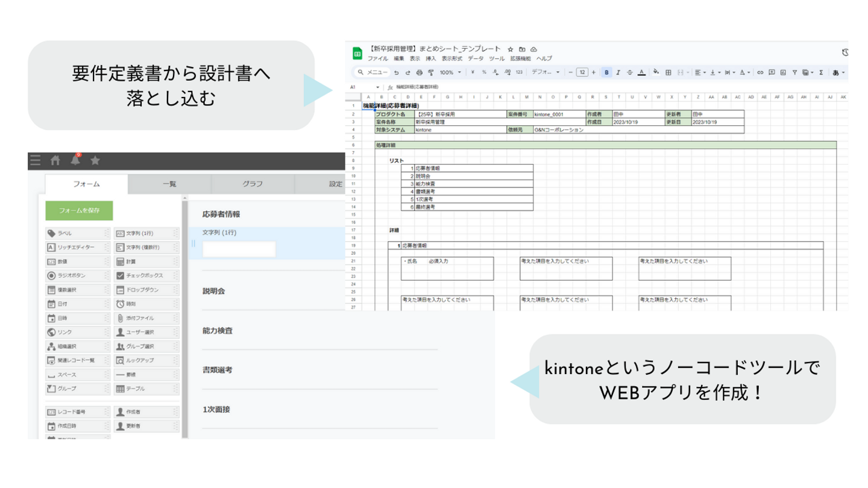The image size is (868, 488).
Task: Go to kintone home via house icon
Action: [55, 160]
